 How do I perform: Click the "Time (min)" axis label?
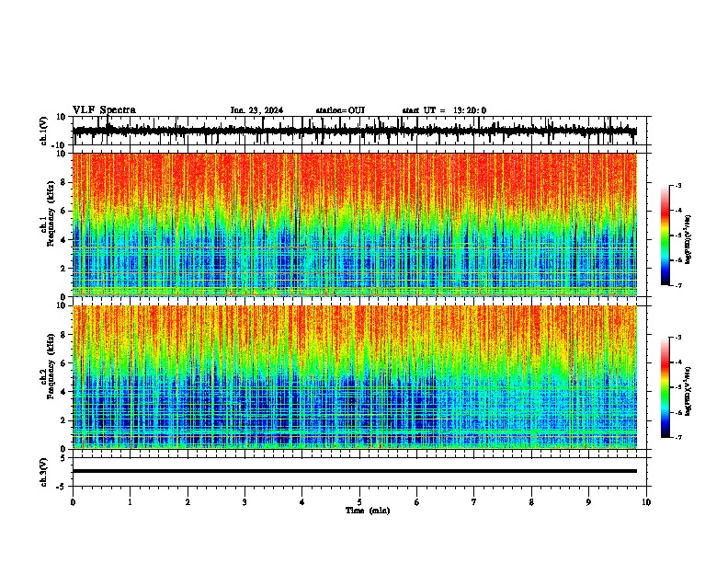point(368,511)
